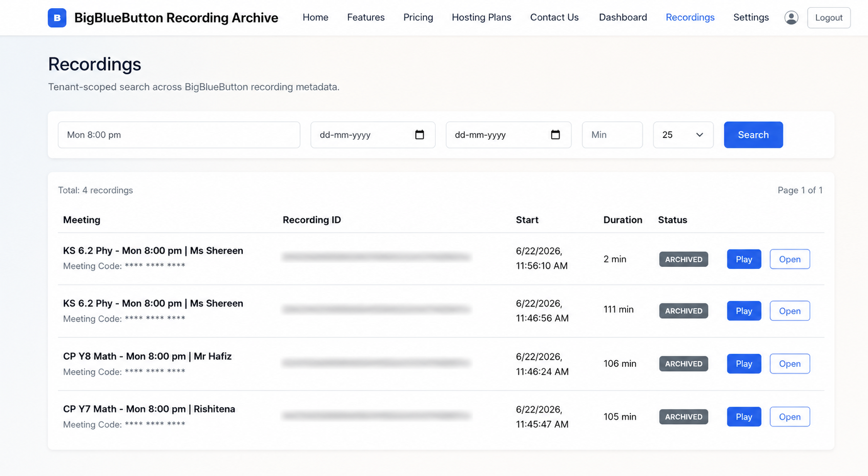The width and height of the screenshot is (868, 476).
Task: Navigate to Hosting Plans
Action: pos(482,17)
